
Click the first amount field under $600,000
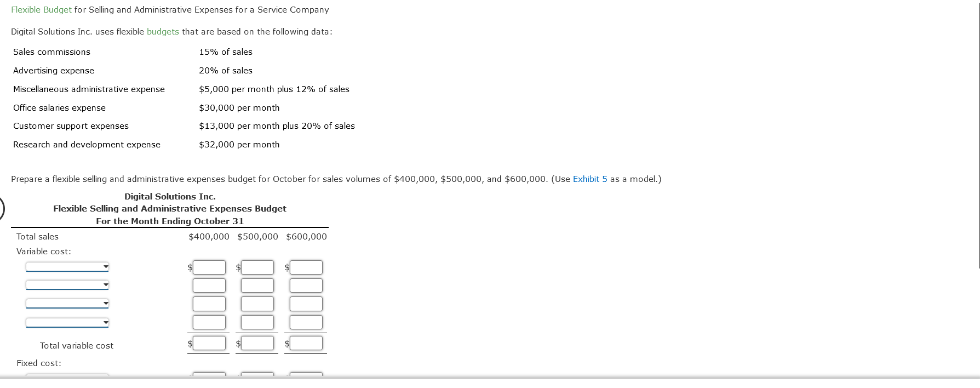(x=306, y=267)
